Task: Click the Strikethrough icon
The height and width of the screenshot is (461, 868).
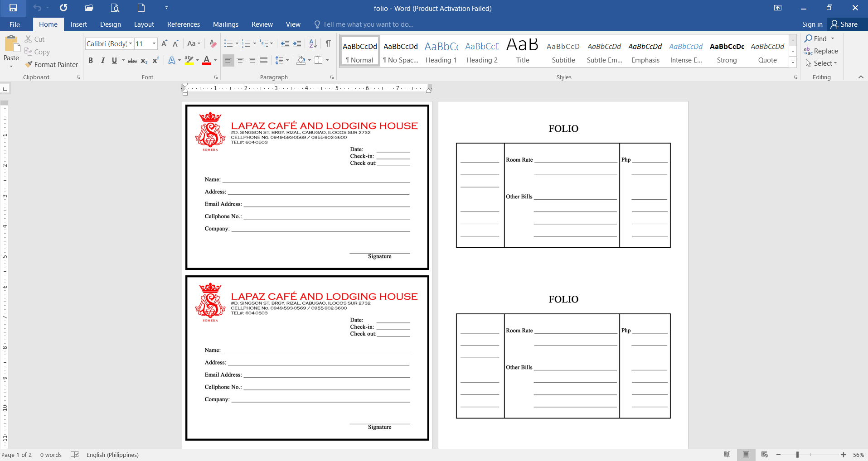Action: 132,61
